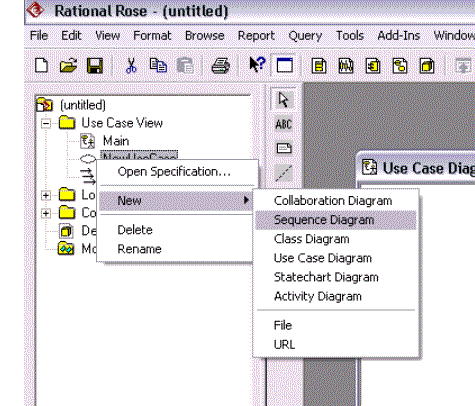
Task: Collapse the Use Case View folder
Action: 46,123
